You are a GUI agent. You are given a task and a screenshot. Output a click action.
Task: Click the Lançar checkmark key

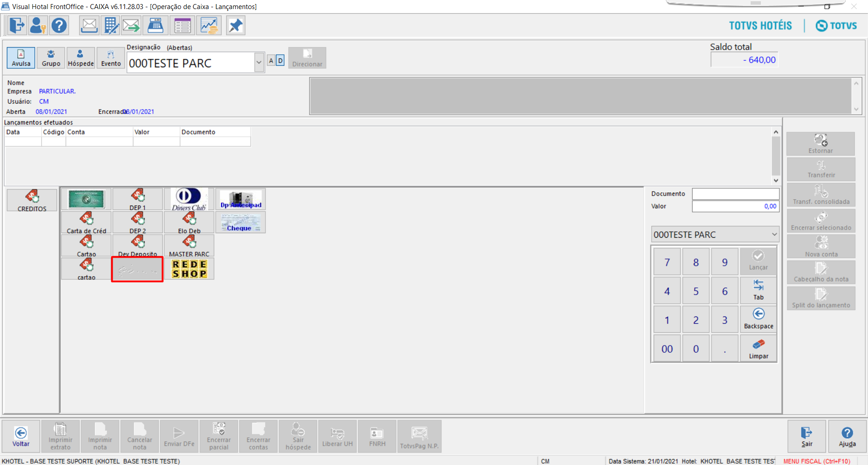758,261
